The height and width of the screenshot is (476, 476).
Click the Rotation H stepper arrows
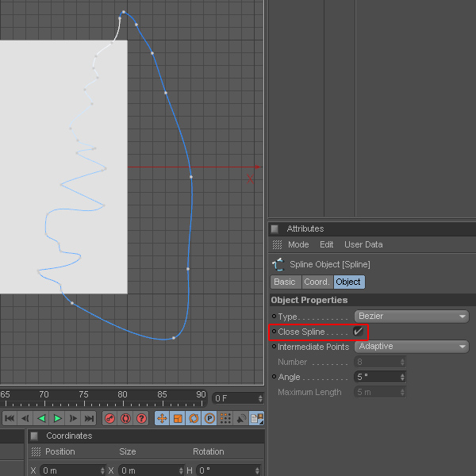tap(257, 470)
